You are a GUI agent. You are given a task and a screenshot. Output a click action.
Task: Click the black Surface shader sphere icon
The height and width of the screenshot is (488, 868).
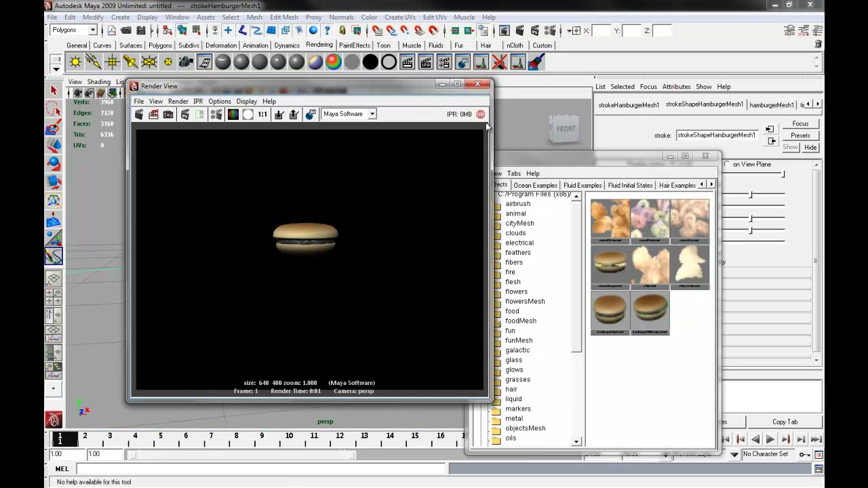click(x=370, y=62)
